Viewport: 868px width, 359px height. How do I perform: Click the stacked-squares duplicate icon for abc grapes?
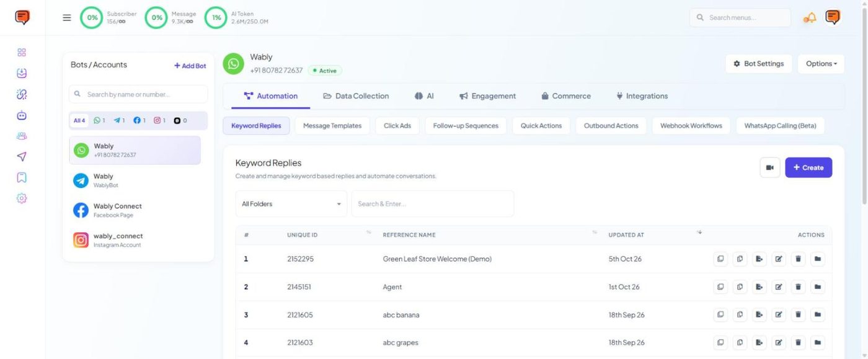coord(720,342)
